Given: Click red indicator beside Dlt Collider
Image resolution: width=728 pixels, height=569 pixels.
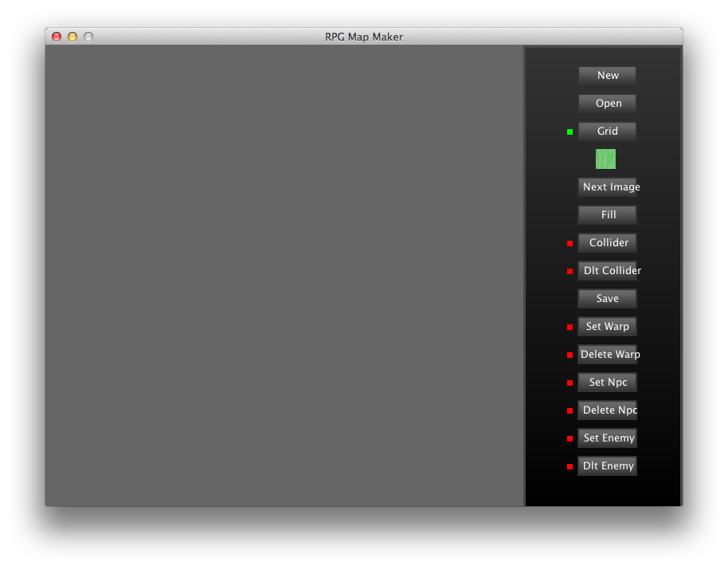Looking at the screenshot, I should click(x=569, y=271).
